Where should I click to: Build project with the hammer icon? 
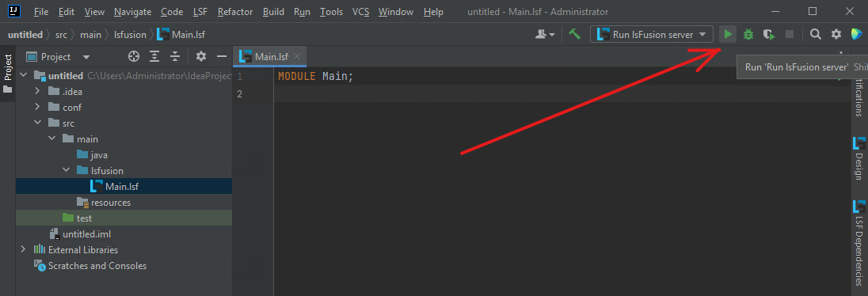575,34
